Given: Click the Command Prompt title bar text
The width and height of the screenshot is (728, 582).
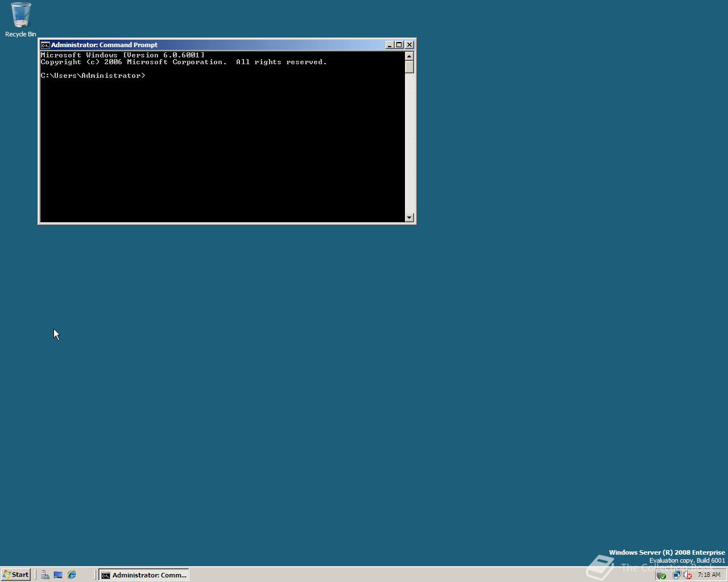Looking at the screenshot, I should [x=104, y=45].
